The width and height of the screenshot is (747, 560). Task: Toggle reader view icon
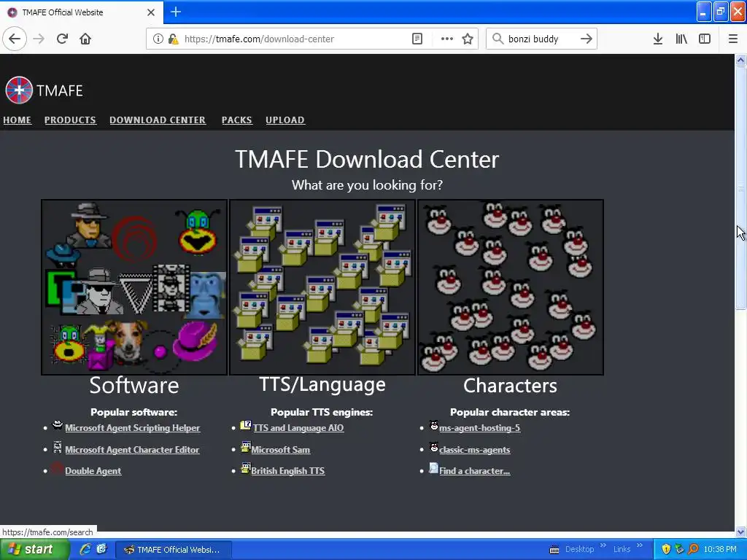click(417, 39)
